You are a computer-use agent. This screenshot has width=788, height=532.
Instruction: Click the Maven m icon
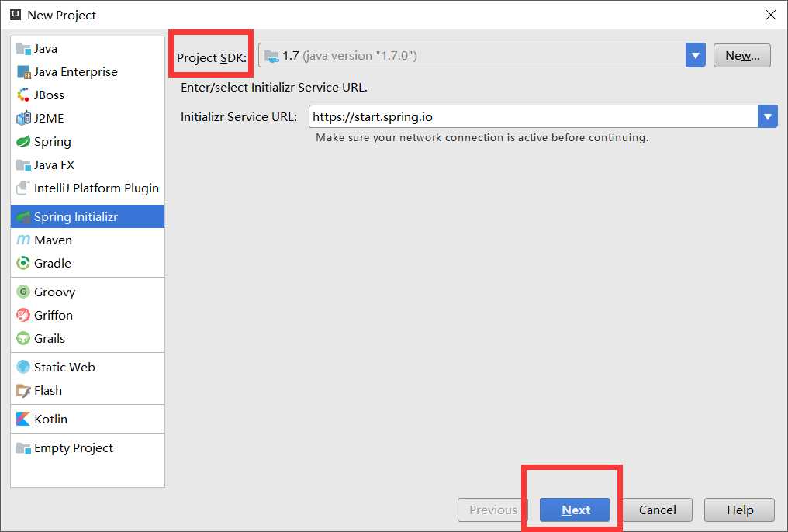pyautogui.click(x=23, y=240)
